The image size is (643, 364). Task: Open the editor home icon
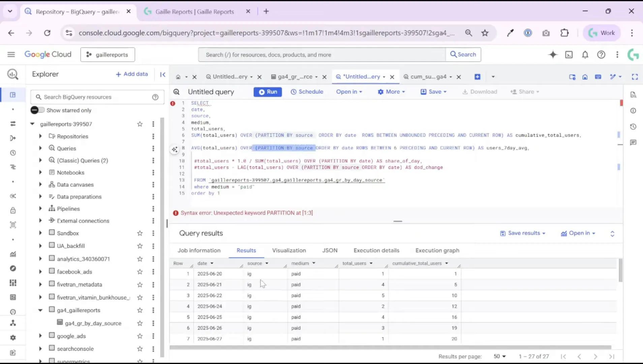(x=585, y=77)
